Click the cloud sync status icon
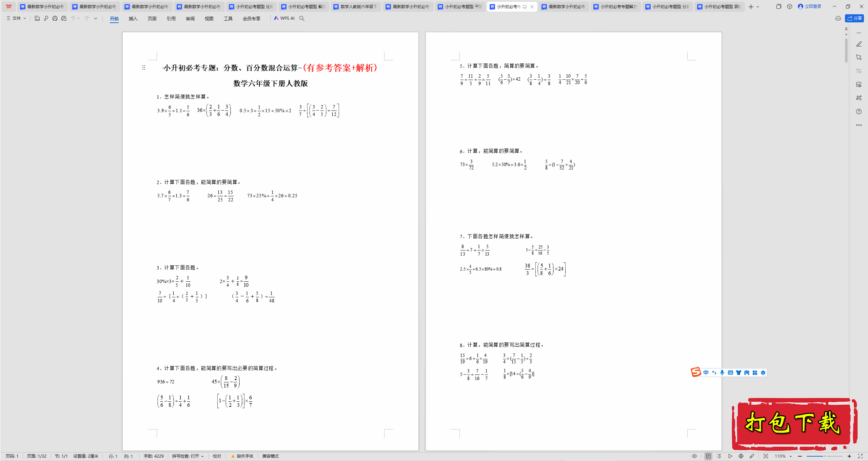This screenshot has height=461, width=868. [x=838, y=18]
